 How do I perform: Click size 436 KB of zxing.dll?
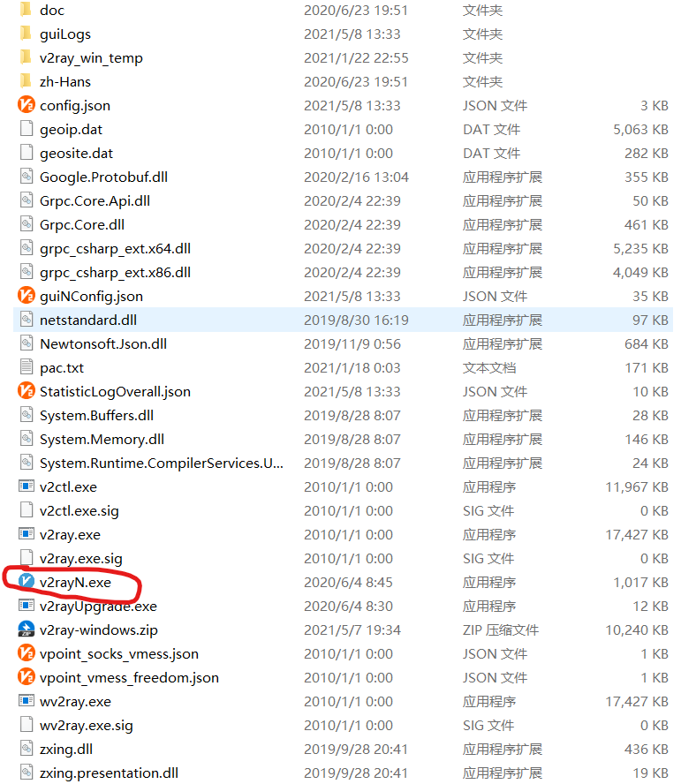point(646,750)
